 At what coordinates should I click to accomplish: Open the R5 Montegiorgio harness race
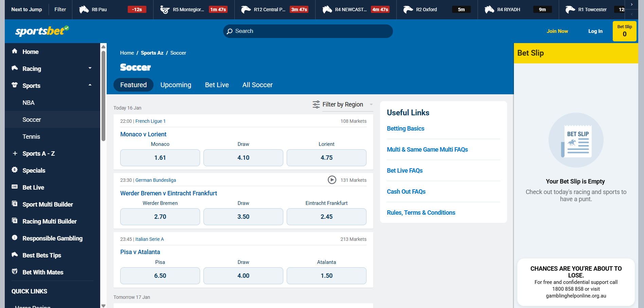(194, 9)
